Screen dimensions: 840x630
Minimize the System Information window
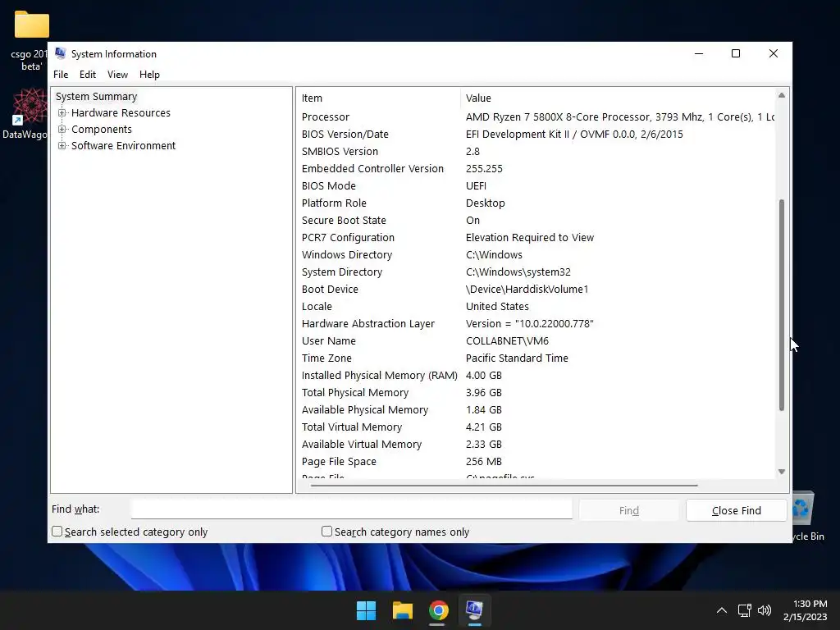pos(699,53)
